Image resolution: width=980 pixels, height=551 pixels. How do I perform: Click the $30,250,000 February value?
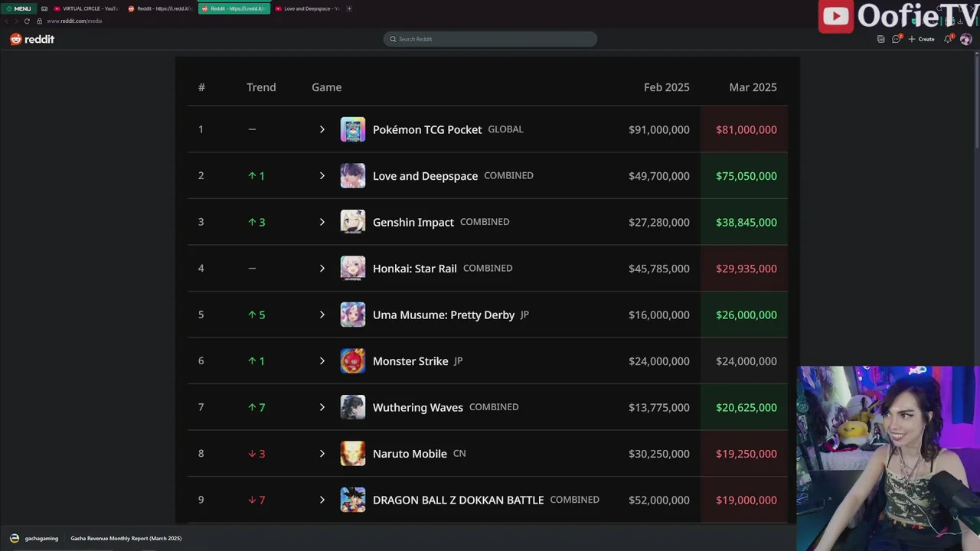[659, 454]
